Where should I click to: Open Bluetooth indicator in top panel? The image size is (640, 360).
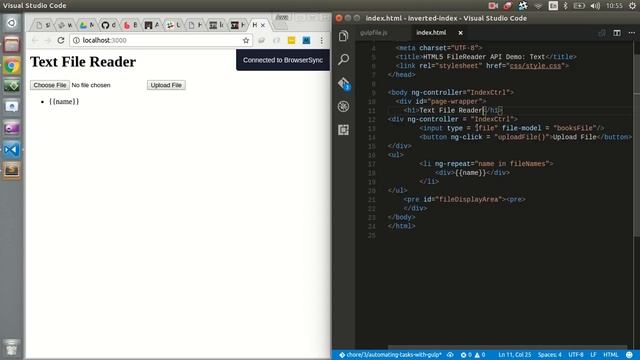coord(565,6)
